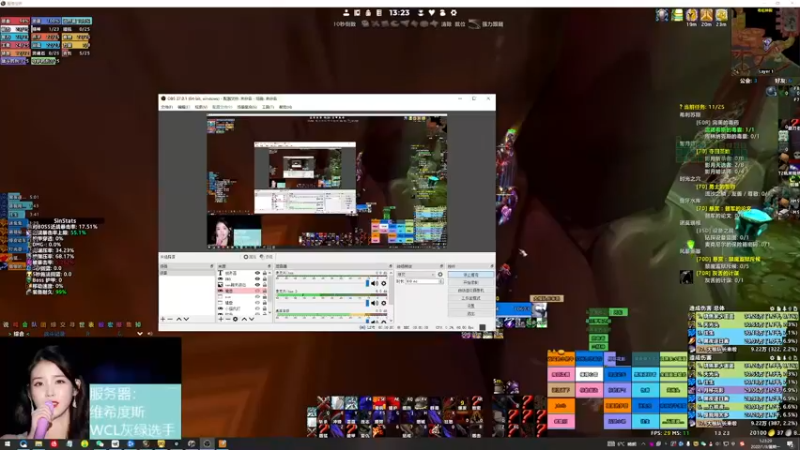This screenshot has height=450, width=800.
Task: Click transition duration stepper arrows
Action: point(441,281)
